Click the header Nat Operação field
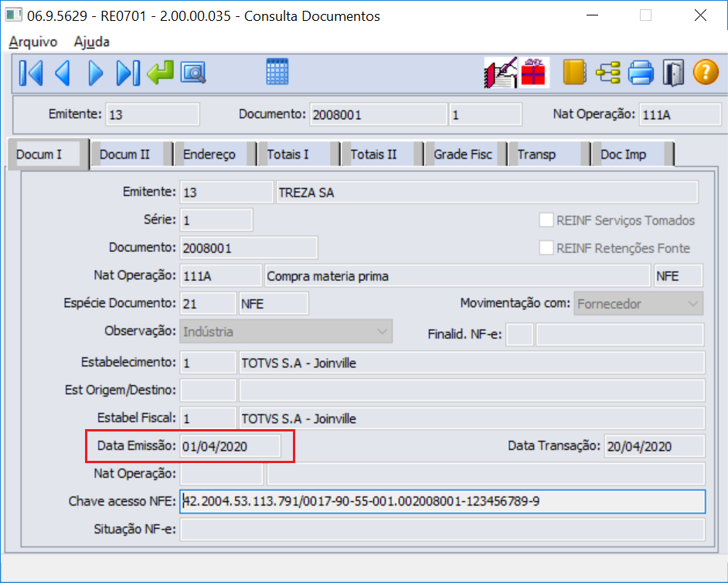 [680, 114]
